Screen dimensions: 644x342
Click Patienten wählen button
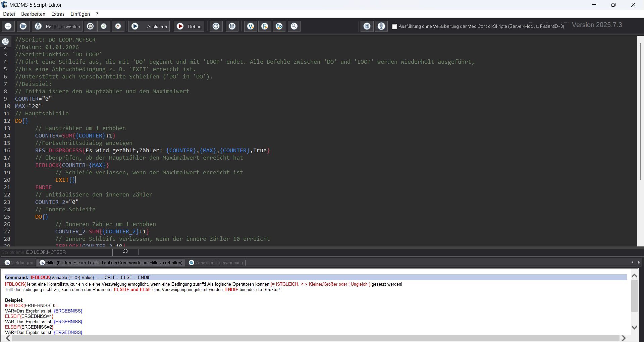pyautogui.click(x=58, y=26)
